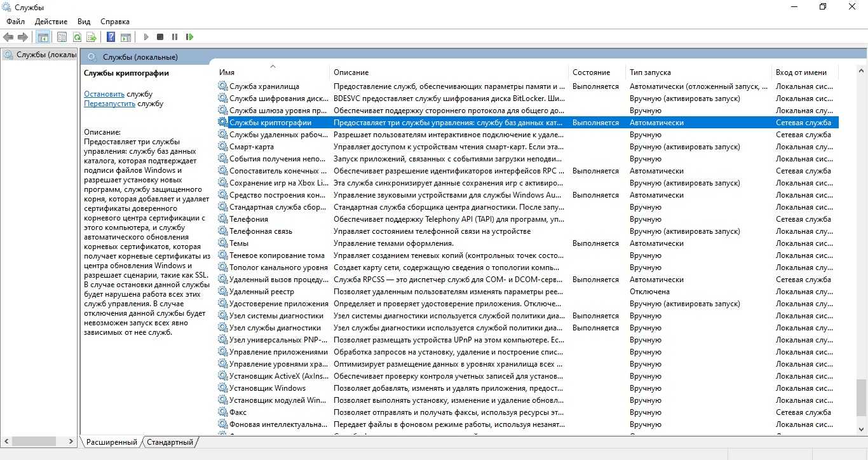Click the Pause Service toolbar icon
This screenshot has height=460, width=868.
(x=175, y=37)
